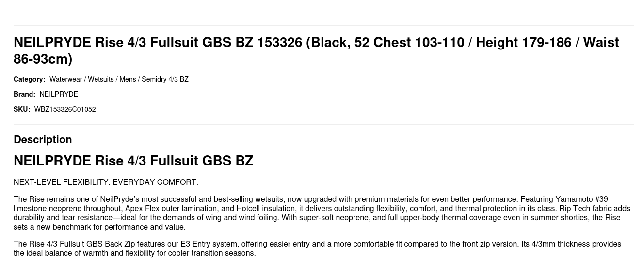Viewport: 644px width, 280px height.
Task: Click the "NEILPRYDE Rise 4/3 Fullsuit GBS BZ" subheading
Action: pyautogui.click(x=133, y=161)
